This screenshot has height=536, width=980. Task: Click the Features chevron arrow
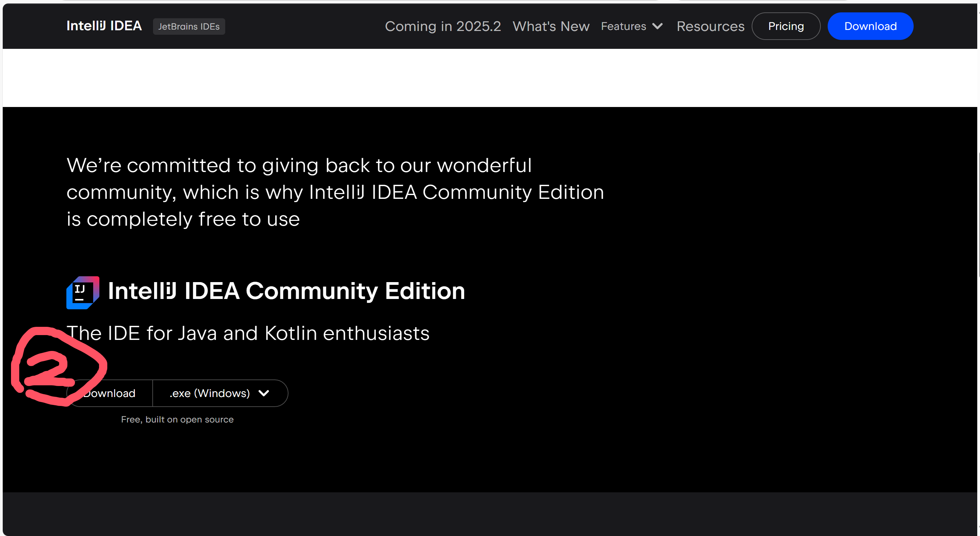657,26
